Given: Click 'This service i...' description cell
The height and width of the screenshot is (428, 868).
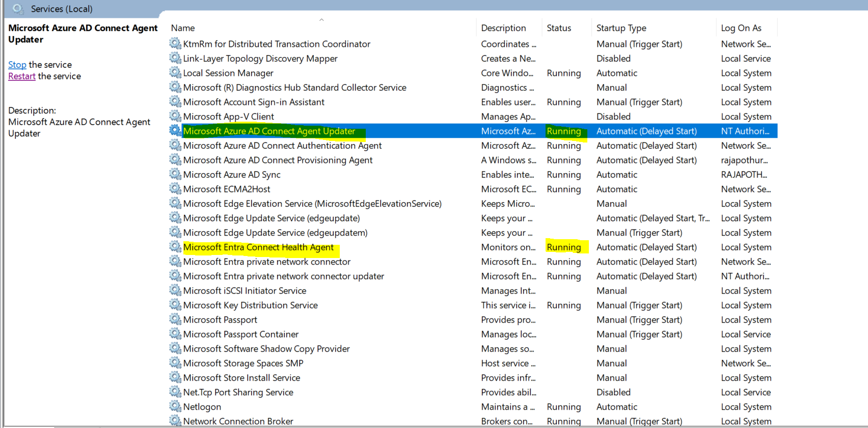Looking at the screenshot, I should [508, 305].
